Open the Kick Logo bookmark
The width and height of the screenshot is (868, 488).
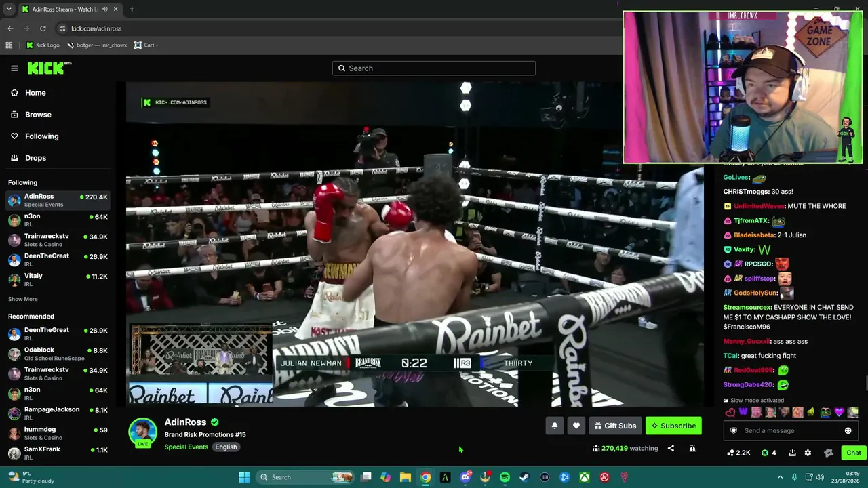coord(43,45)
